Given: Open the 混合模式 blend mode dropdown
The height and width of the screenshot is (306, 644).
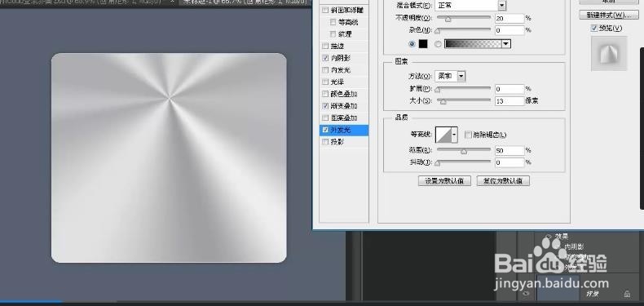Looking at the screenshot, I should pos(470,6).
